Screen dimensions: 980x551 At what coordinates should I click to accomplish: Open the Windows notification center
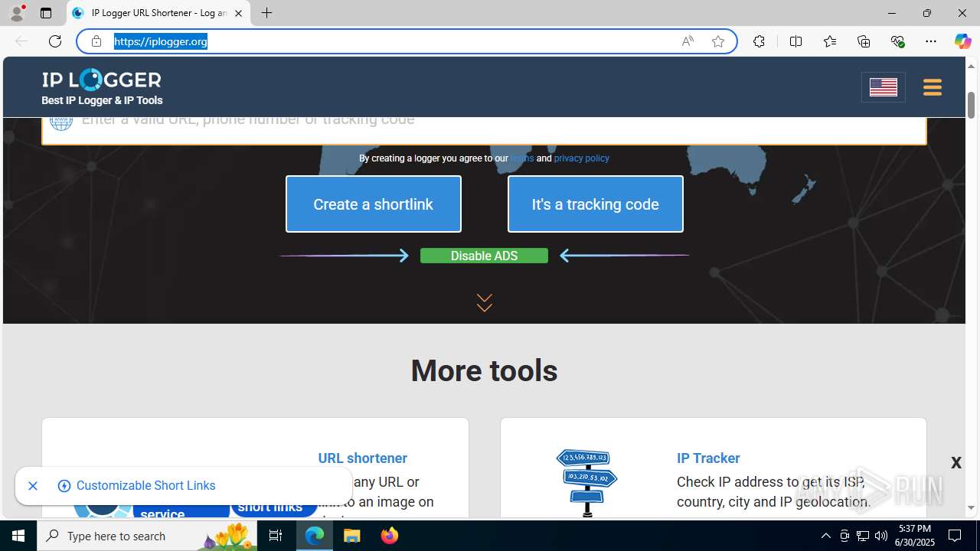pos(955,536)
